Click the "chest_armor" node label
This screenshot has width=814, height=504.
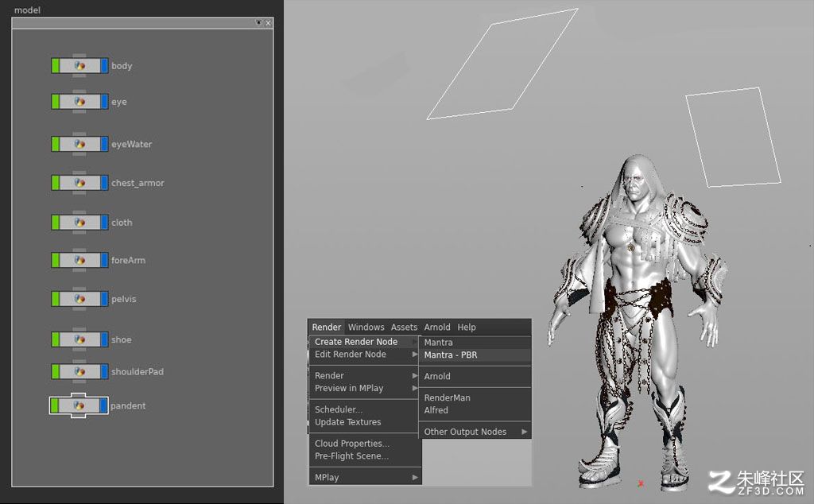pyautogui.click(x=138, y=183)
